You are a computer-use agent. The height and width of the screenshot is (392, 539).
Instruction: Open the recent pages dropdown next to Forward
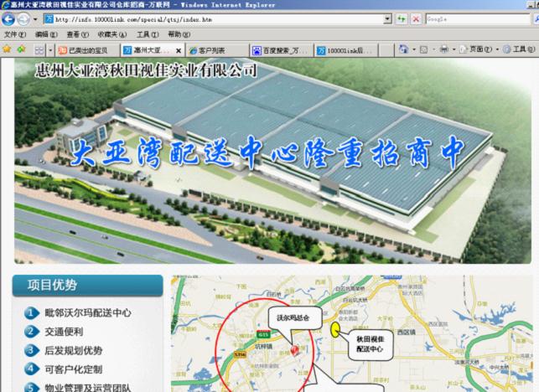(35, 19)
